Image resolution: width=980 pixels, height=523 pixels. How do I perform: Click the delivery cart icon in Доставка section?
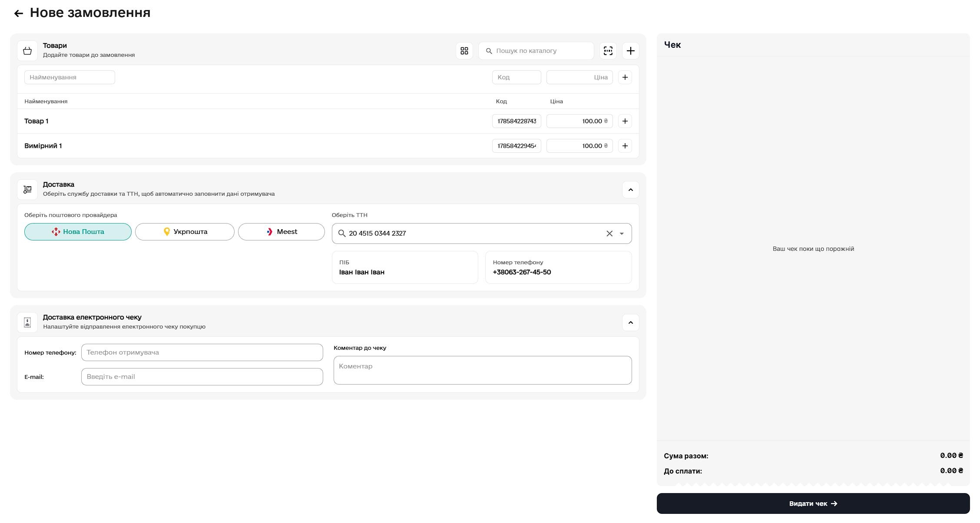(x=27, y=190)
